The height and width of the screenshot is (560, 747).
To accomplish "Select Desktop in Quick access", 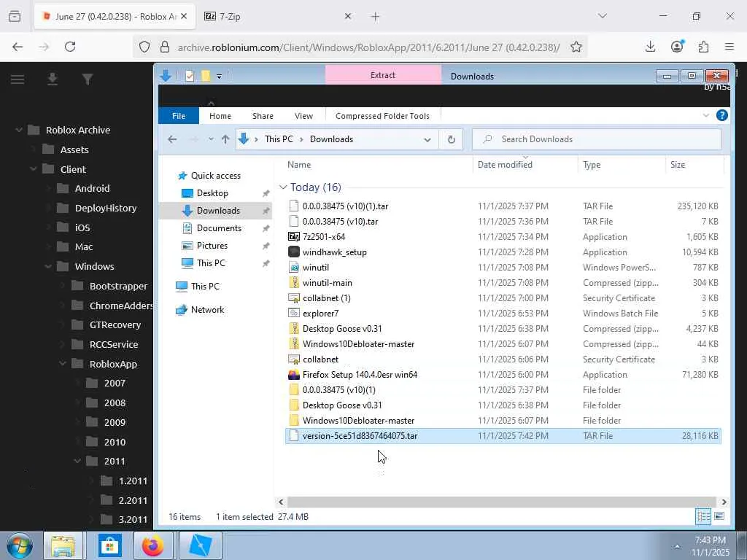I will [212, 193].
